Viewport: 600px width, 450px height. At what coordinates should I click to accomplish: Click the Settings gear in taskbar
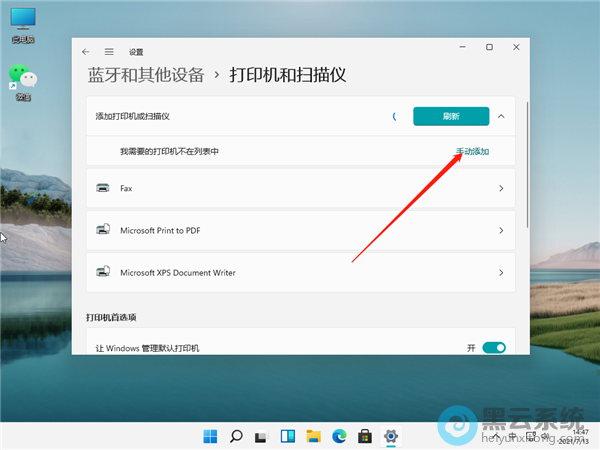(391, 436)
